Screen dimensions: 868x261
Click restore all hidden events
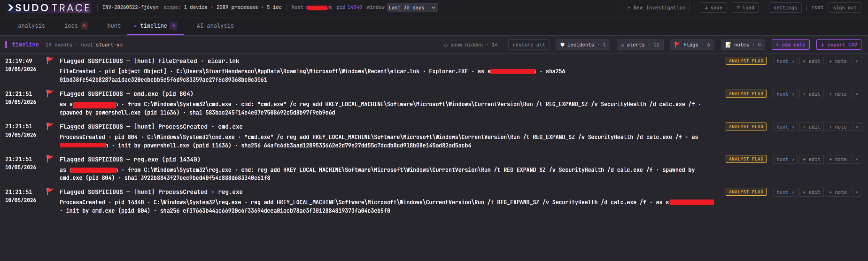coord(529,45)
